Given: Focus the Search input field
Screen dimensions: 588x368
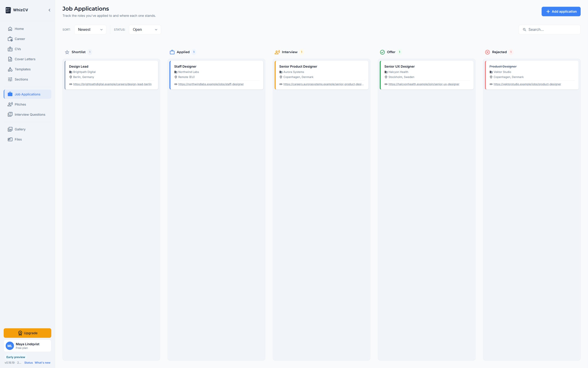Looking at the screenshot, I should [x=550, y=30].
